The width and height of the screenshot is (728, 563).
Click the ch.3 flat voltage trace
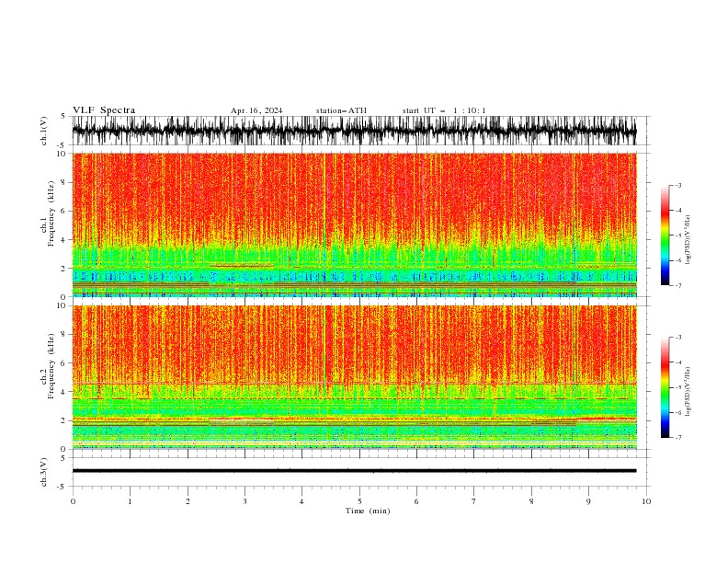coord(354,471)
